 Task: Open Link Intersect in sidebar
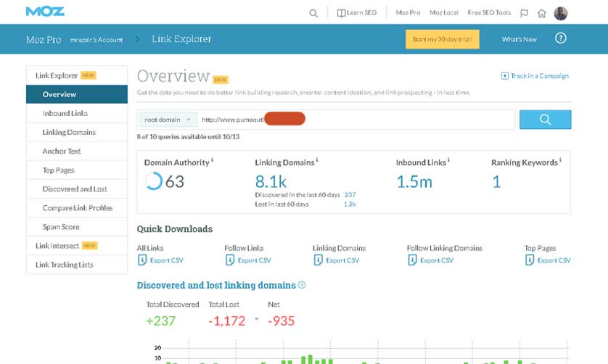tap(57, 246)
